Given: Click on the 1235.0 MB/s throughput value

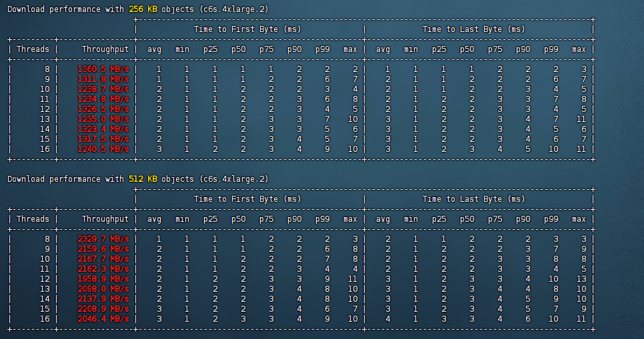Looking at the screenshot, I should click(x=103, y=119).
